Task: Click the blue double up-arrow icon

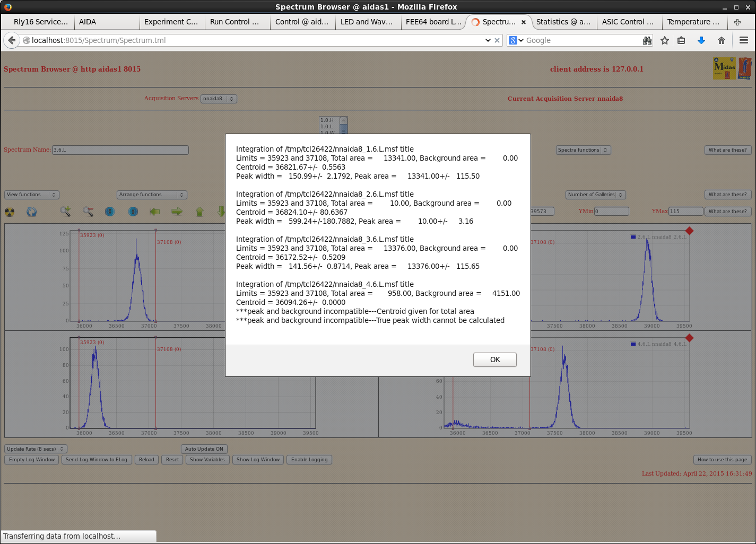Action: (x=133, y=212)
